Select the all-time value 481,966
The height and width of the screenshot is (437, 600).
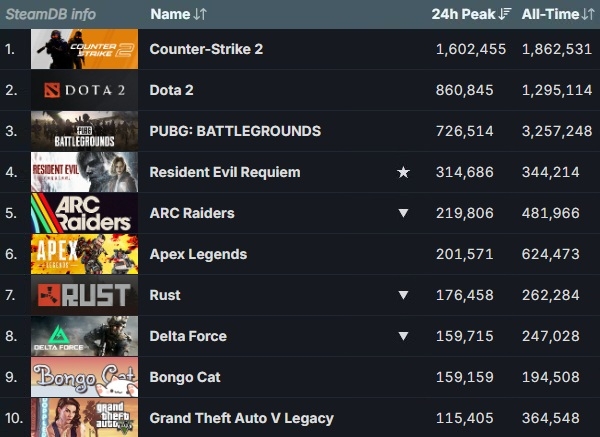point(551,213)
